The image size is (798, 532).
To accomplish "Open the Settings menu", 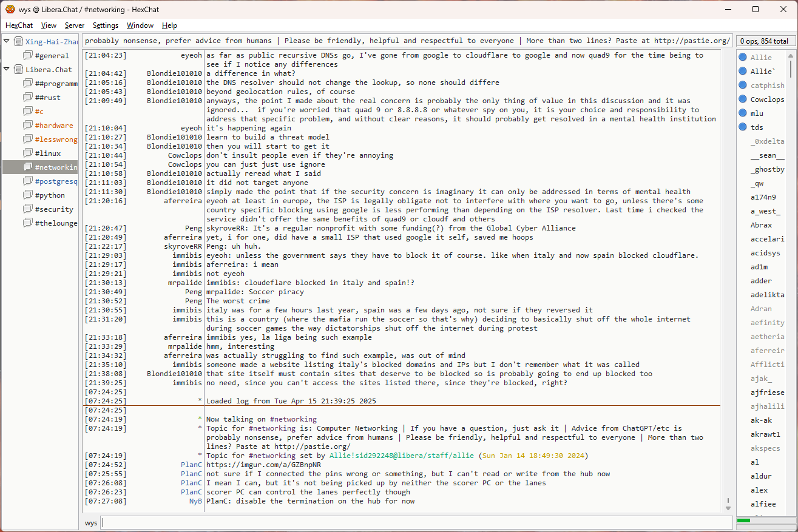I will 106,25.
